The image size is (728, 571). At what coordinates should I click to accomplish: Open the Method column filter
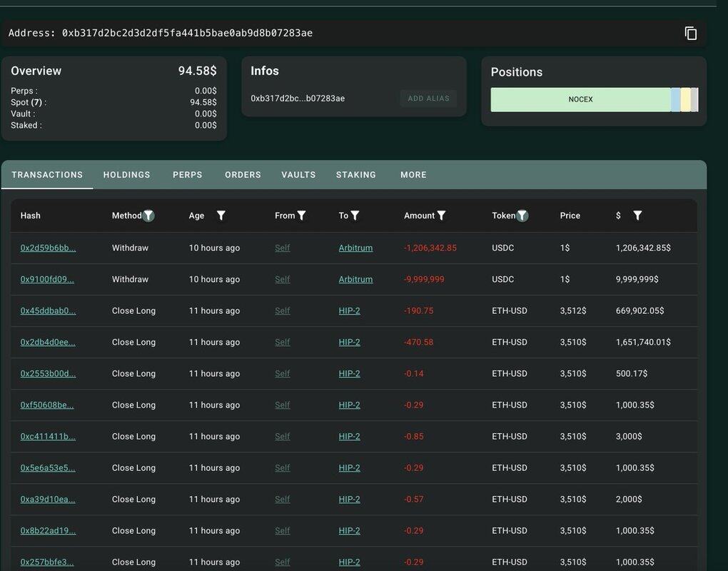[148, 216]
